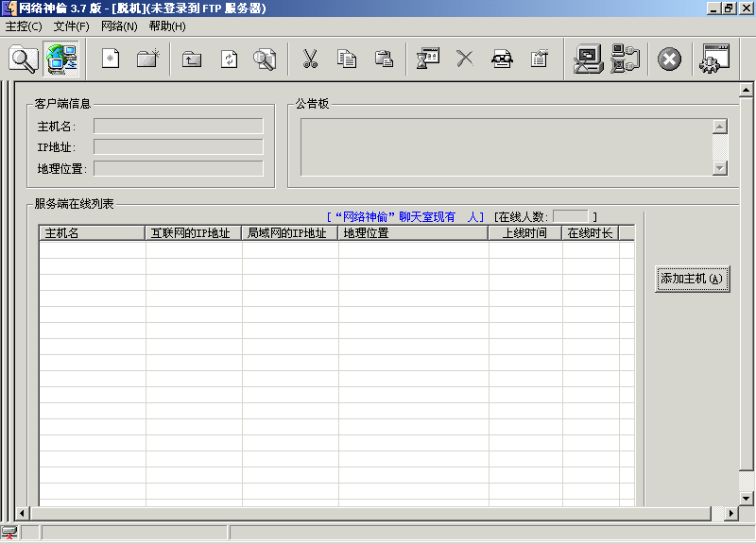Open the new folder icon
This screenshot has width=756, height=544.
point(146,59)
